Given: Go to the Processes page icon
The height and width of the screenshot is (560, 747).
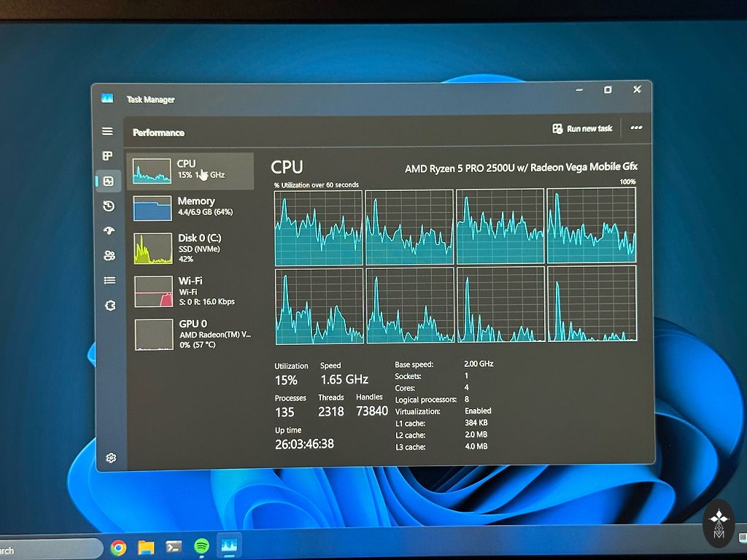Looking at the screenshot, I should [x=107, y=156].
